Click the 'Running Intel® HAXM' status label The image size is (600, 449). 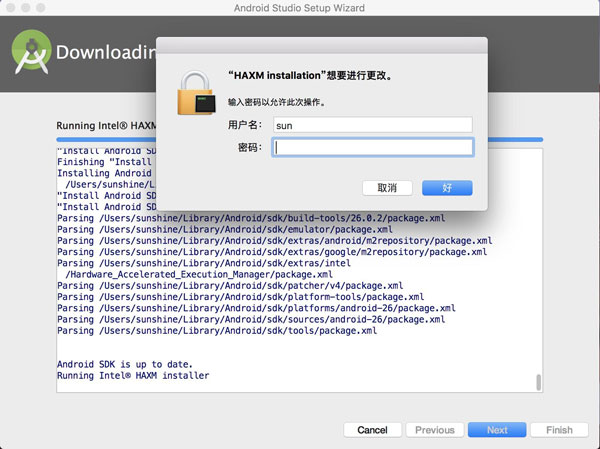[106, 126]
